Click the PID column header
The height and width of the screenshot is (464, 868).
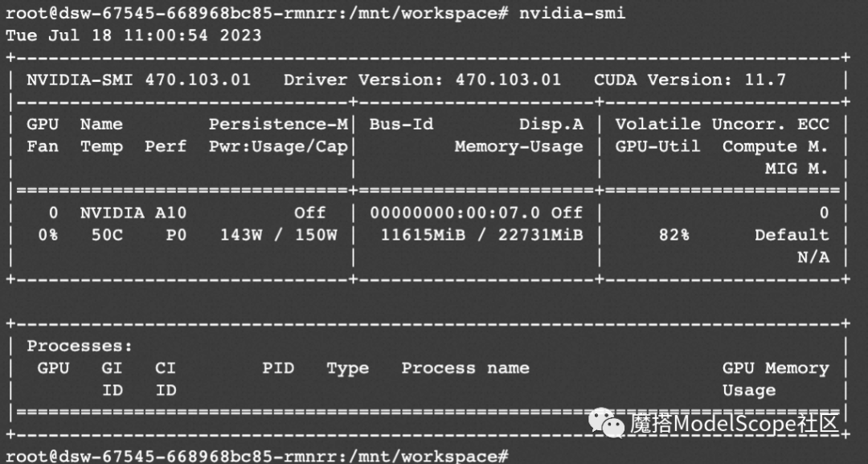[x=278, y=368]
